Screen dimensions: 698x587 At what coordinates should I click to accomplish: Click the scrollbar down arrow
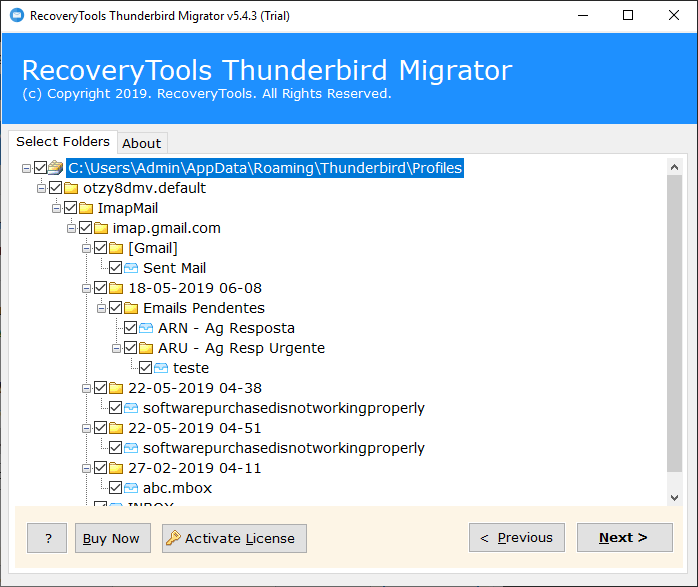tap(674, 498)
